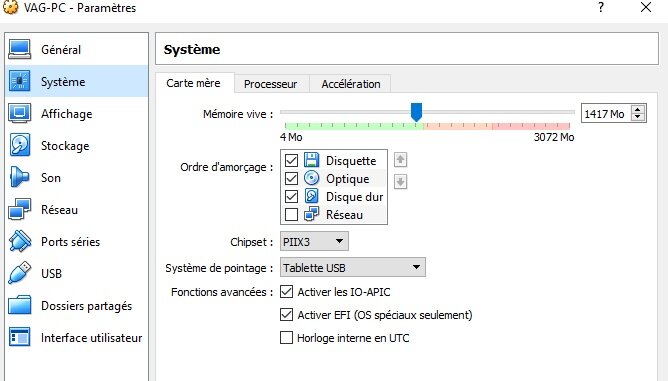Open the Son speaker icon
Viewport: 668px width, 381px height.
19,177
